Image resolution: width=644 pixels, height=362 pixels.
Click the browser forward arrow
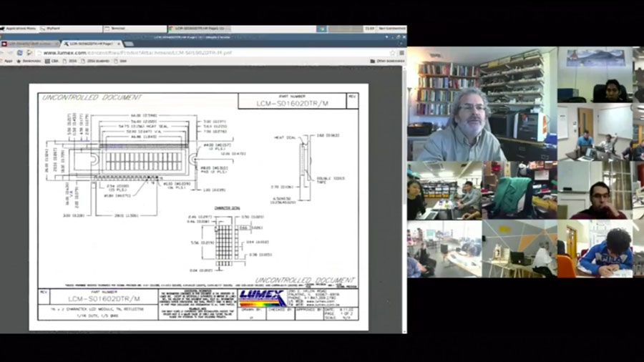point(11,52)
